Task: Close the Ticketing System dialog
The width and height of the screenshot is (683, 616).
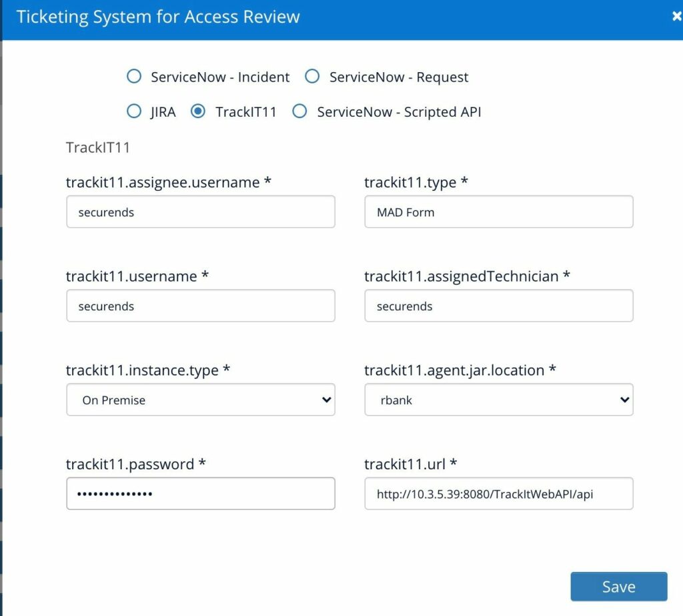Action: [677, 16]
